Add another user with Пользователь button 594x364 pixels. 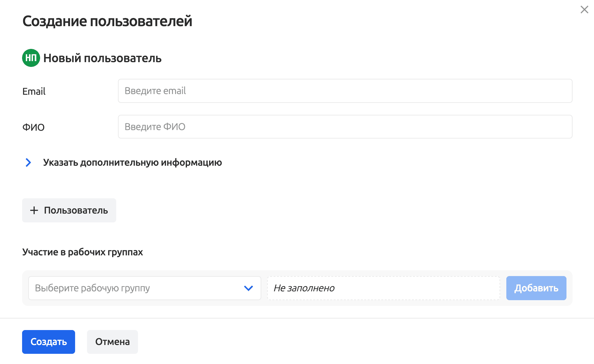(x=69, y=210)
